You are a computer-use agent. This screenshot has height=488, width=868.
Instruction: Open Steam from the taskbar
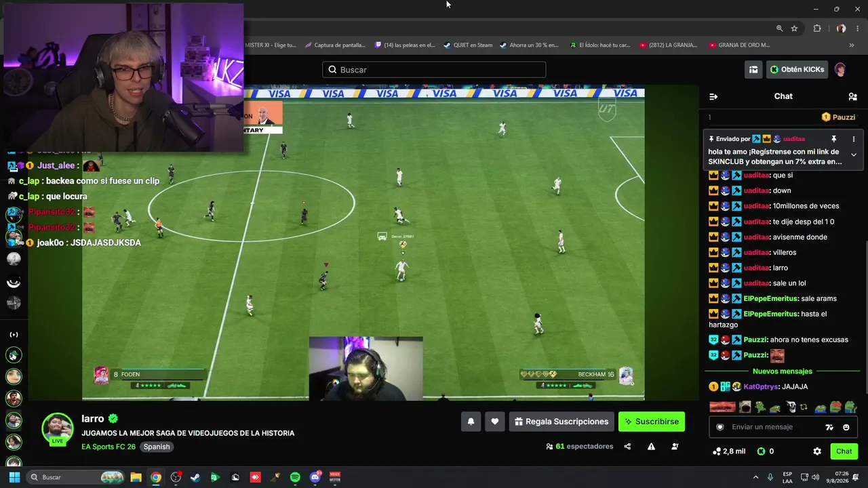point(195,477)
